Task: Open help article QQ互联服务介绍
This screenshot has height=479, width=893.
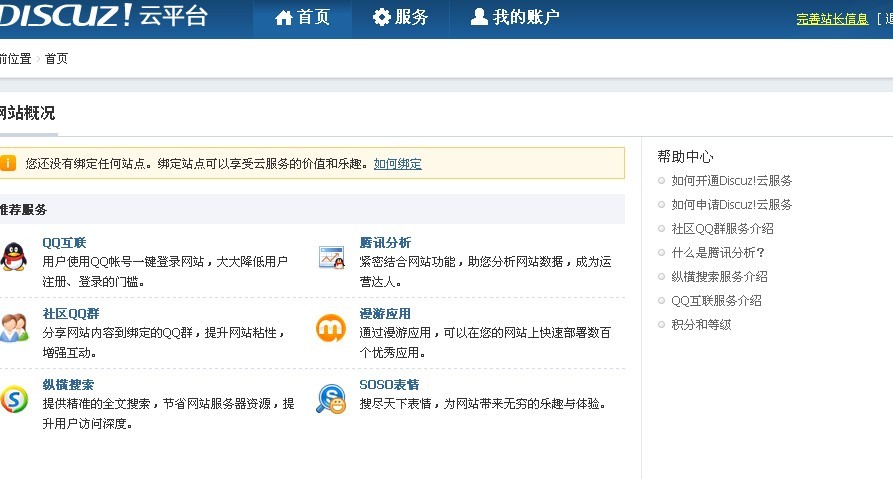Action: click(x=716, y=300)
